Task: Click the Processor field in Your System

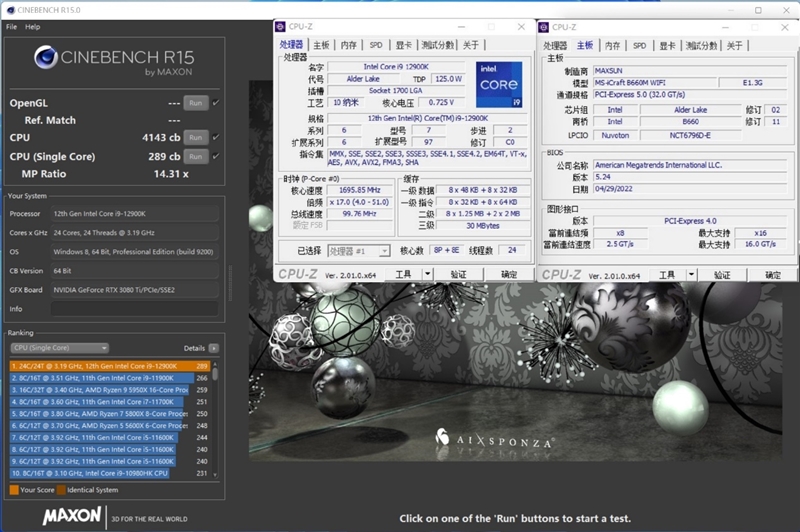Action: coord(135,214)
